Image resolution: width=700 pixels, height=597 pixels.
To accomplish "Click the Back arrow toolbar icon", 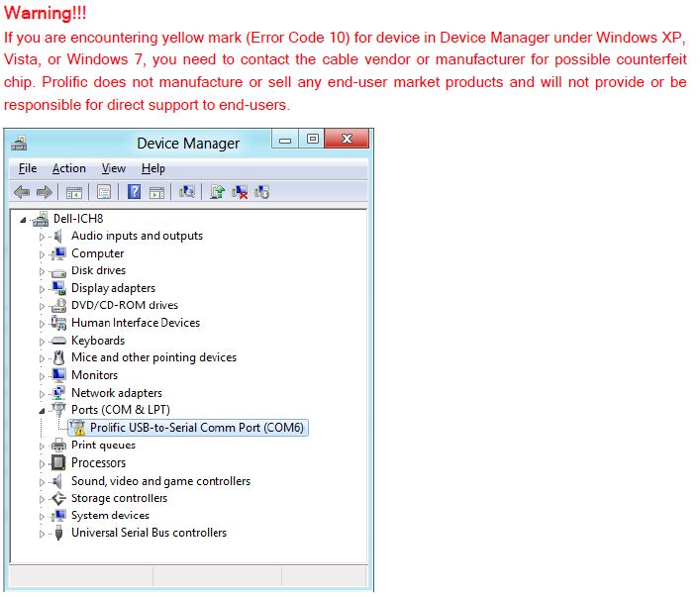I will pos(22,192).
